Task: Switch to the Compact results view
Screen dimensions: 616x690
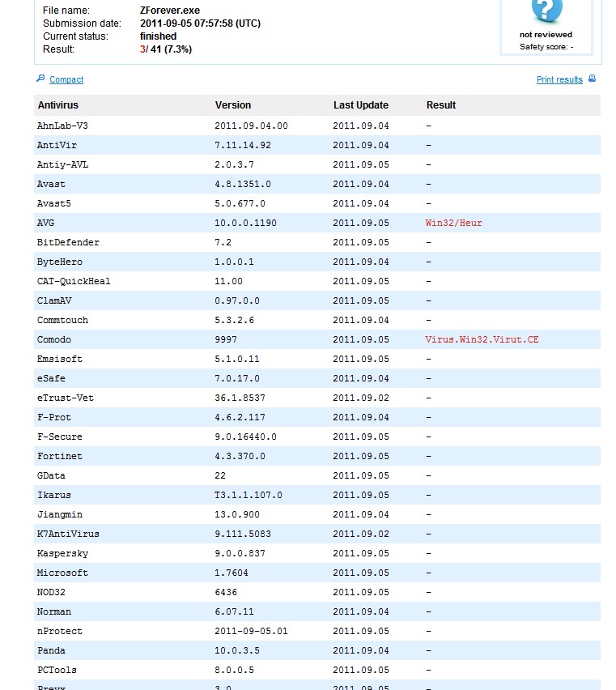Action: point(66,79)
